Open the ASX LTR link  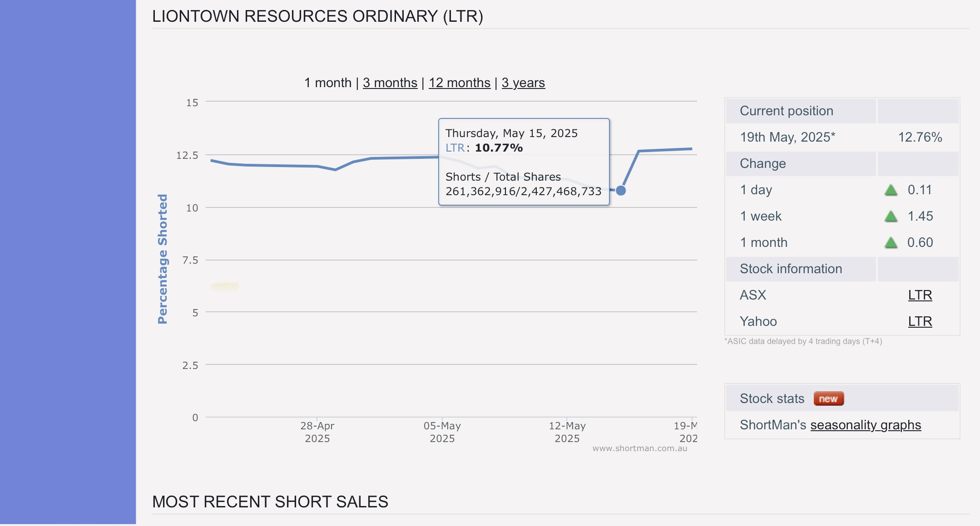[x=920, y=295]
